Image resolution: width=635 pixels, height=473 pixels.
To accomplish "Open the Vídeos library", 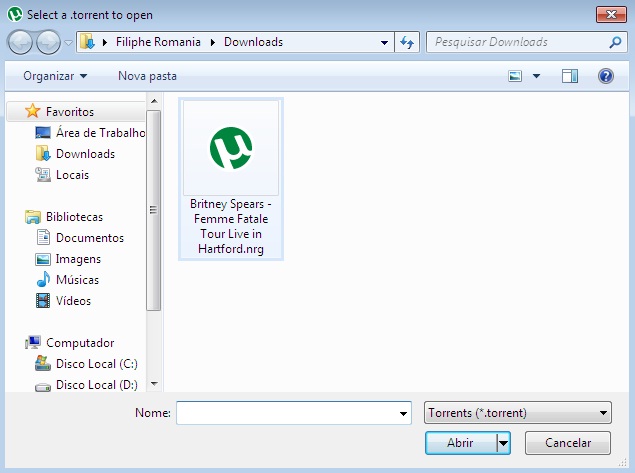I will point(73,301).
